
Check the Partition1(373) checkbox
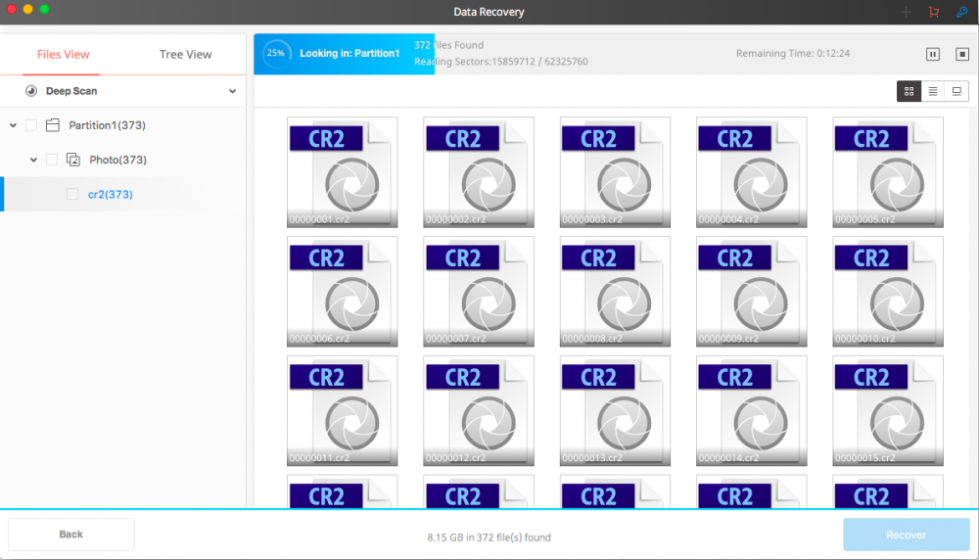(x=31, y=125)
